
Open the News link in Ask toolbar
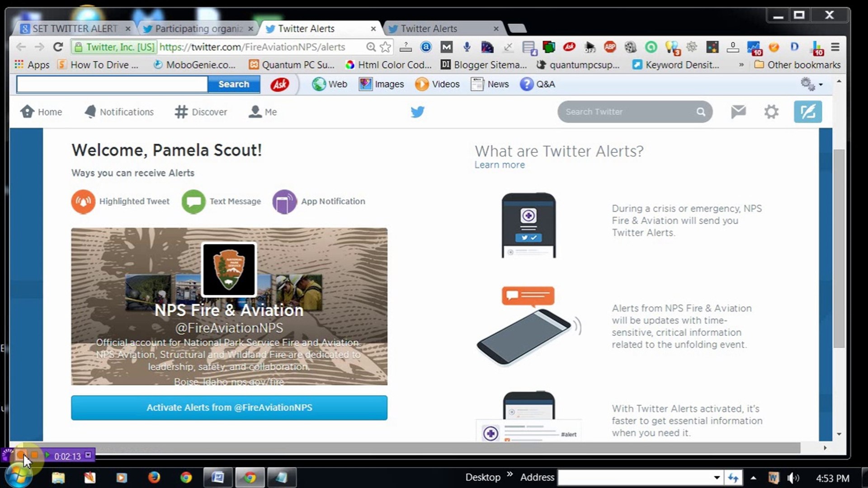[490, 84]
